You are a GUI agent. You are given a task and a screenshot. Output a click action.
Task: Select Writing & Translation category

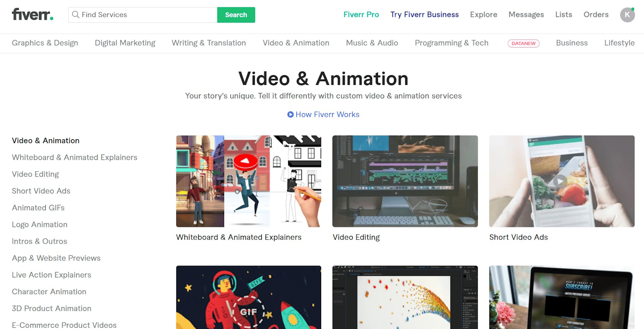coord(208,43)
